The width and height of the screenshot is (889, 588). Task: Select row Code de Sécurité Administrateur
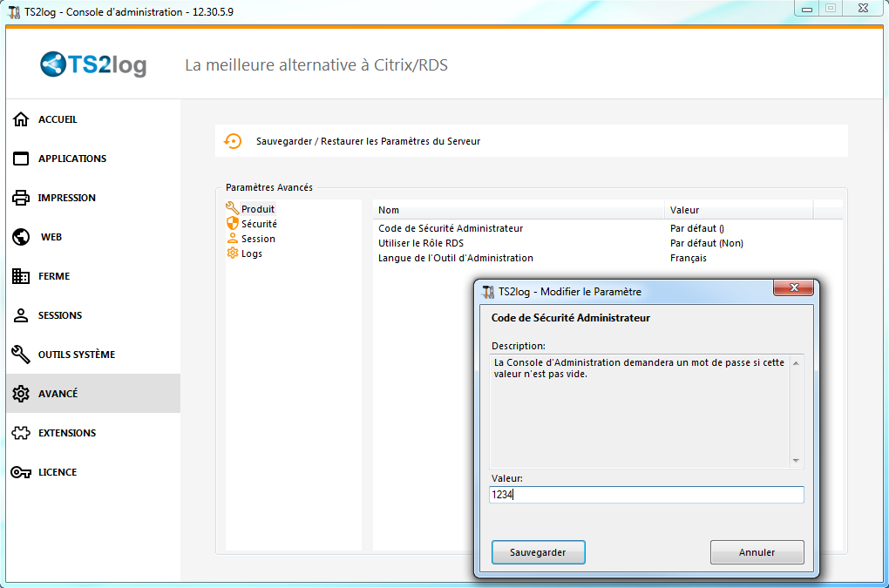607,228
